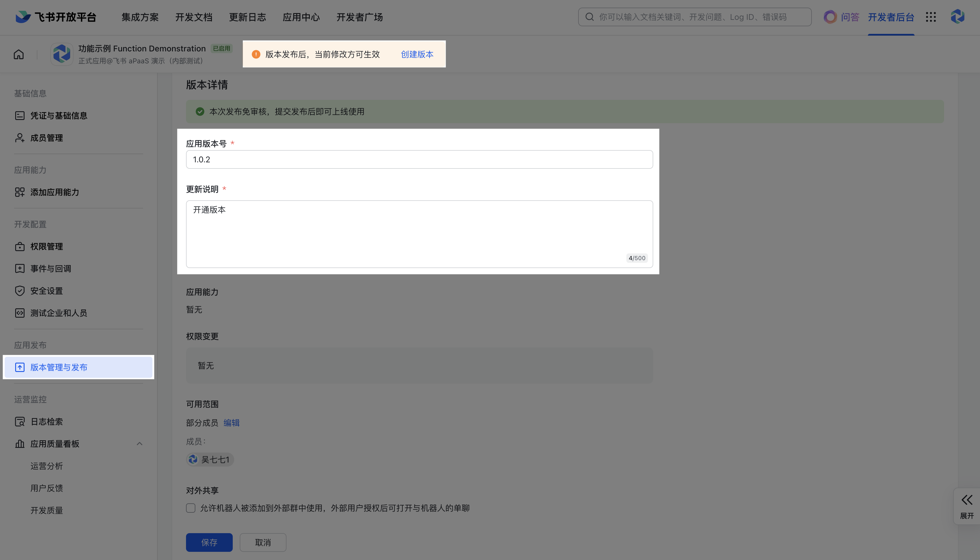Screen dimensions: 980x560
Task: Open the home icon in breadcrumb bar
Action: coord(19,55)
